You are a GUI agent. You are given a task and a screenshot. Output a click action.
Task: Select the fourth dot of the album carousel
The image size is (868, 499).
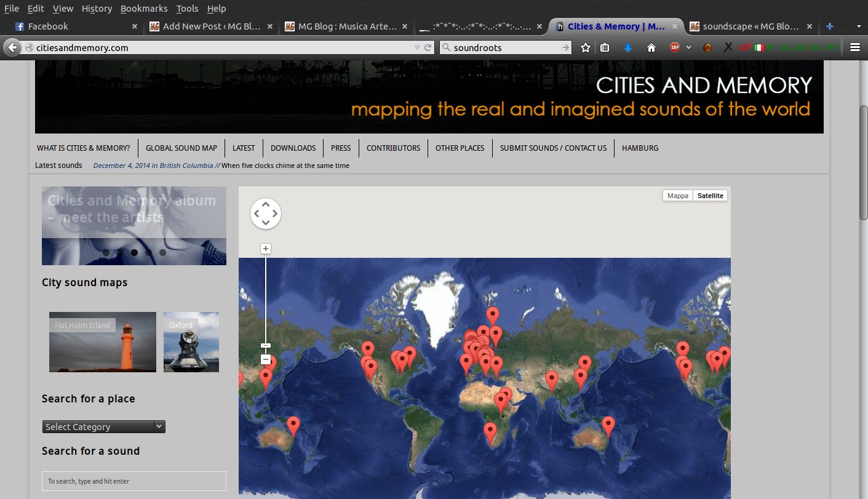tap(149, 252)
